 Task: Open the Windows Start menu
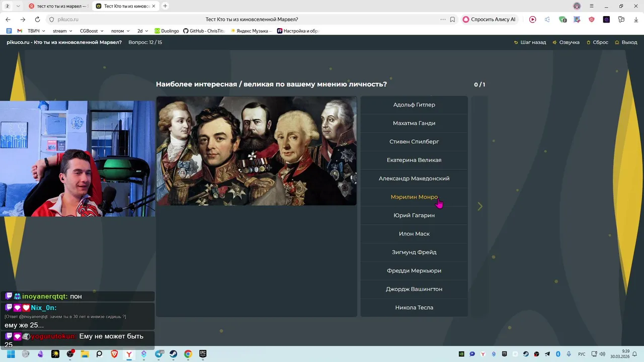click(11, 354)
